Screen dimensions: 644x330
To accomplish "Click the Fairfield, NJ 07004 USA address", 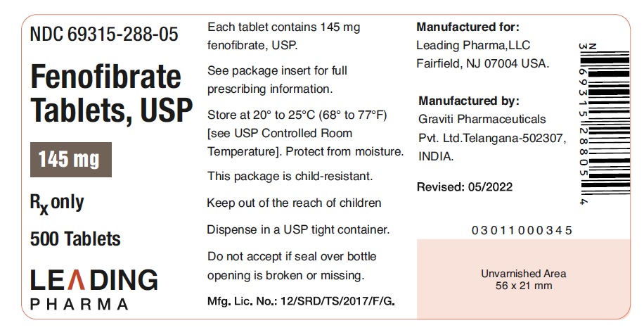I will pos(483,64).
